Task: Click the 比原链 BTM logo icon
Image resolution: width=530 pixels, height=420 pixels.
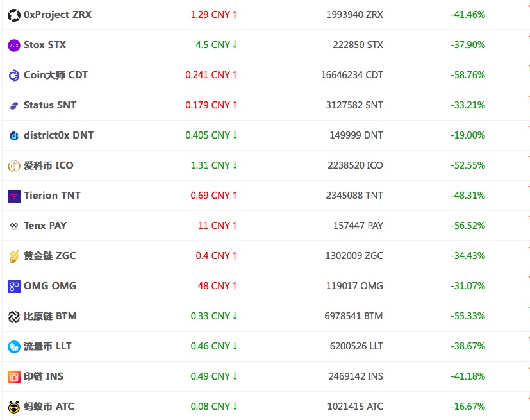Action: [14, 316]
